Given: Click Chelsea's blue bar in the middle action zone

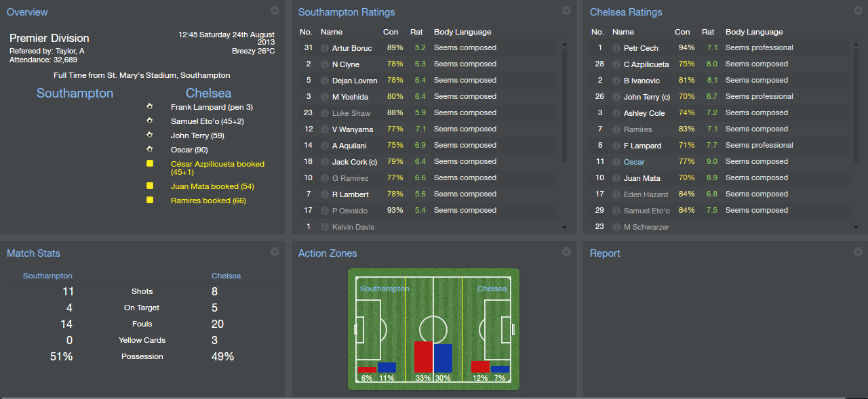Looking at the screenshot, I should click(443, 358).
